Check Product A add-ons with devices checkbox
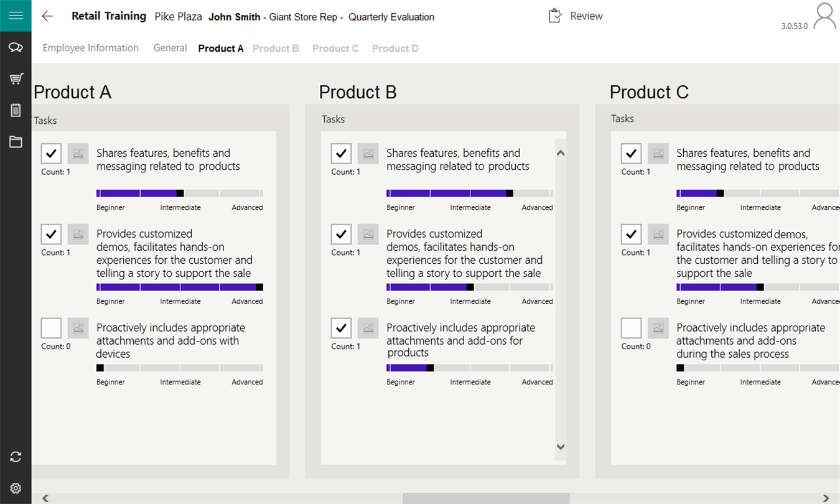 coord(51,328)
